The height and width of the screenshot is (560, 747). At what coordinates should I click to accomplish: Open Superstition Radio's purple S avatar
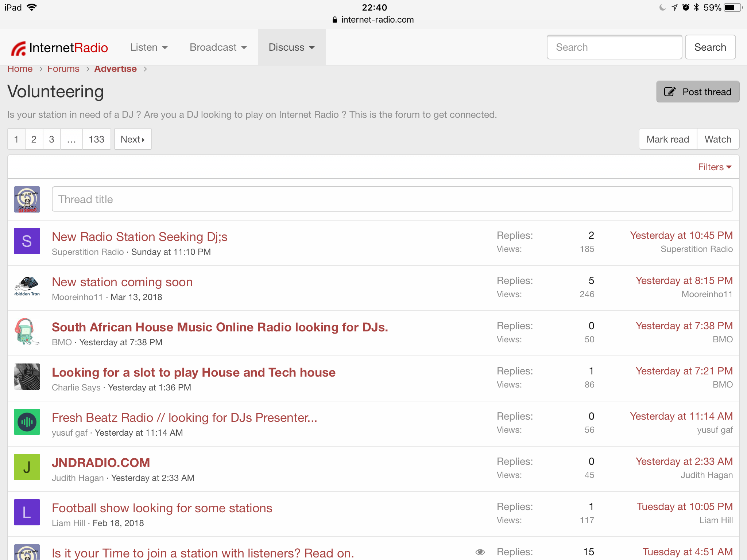[27, 241]
